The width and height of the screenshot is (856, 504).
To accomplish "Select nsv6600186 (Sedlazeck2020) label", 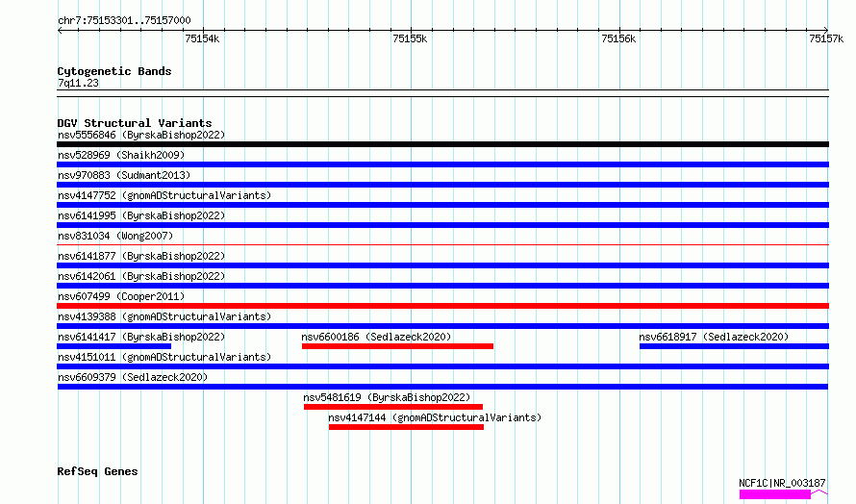I will (x=376, y=337).
